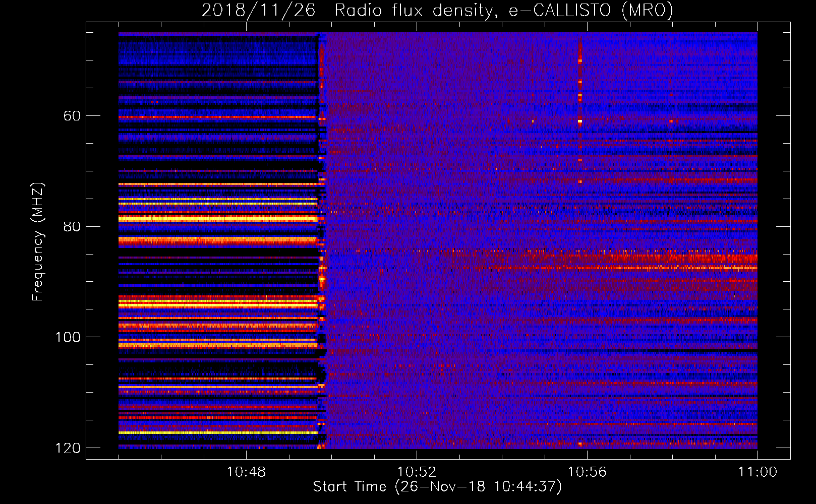The image size is (816, 504).
Task: Click the 120 MHz frequency tick label
Action: (68, 448)
